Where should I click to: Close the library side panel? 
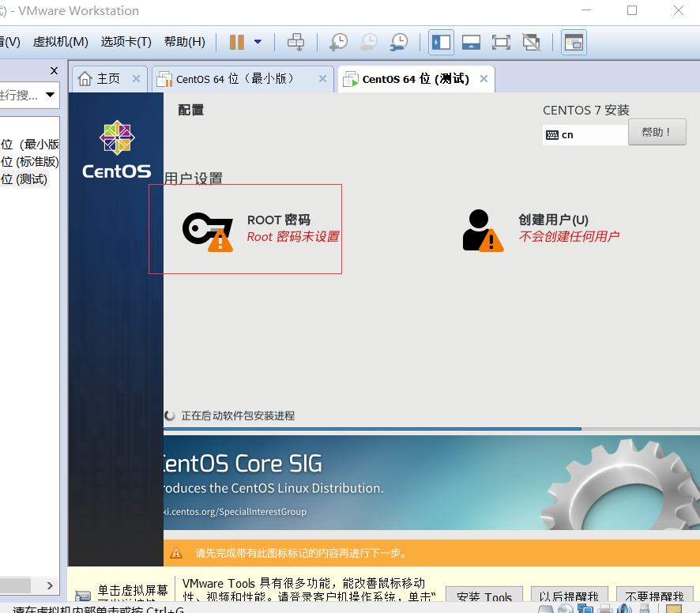click(x=54, y=70)
